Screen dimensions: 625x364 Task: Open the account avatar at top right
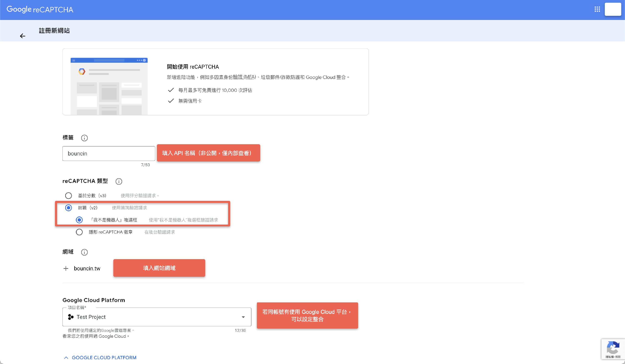pyautogui.click(x=612, y=9)
